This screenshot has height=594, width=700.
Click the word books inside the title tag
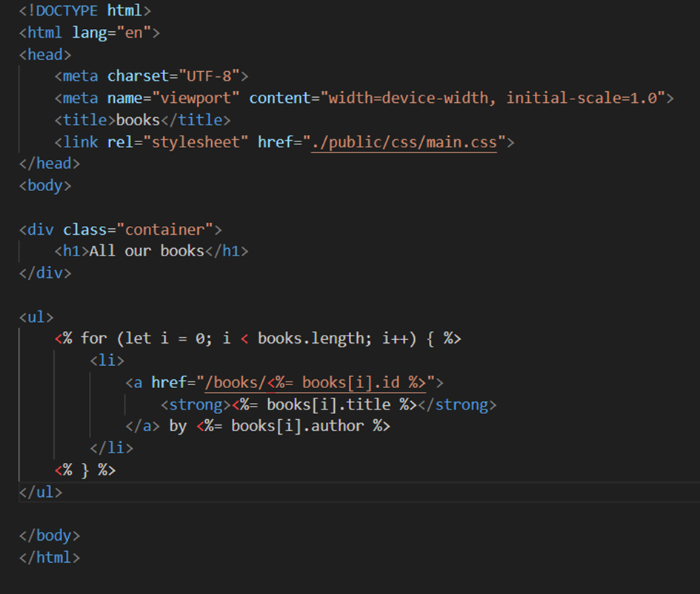coord(138,120)
